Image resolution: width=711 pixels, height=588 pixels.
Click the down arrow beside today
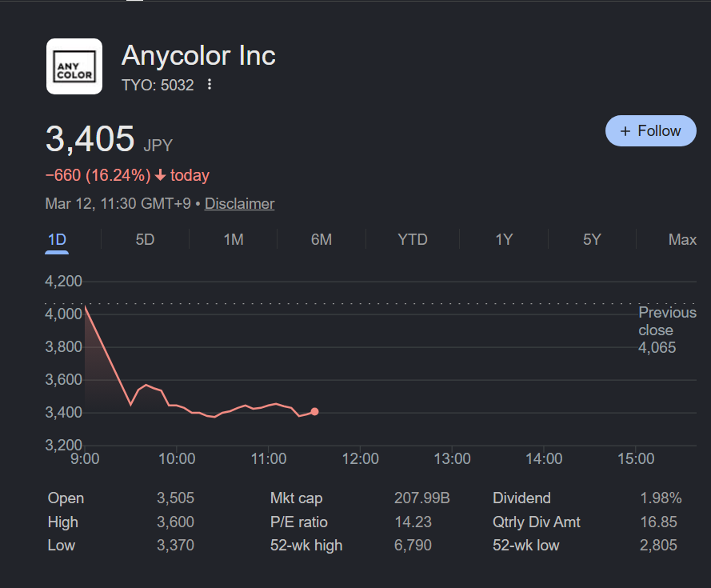pyautogui.click(x=160, y=175)
